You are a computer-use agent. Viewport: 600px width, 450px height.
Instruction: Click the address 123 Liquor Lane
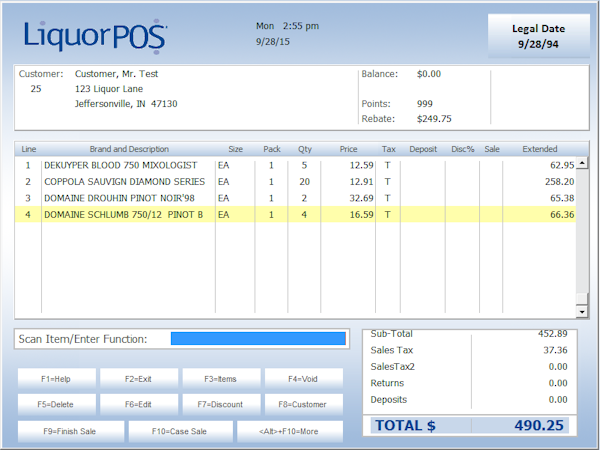pyautogui.click(x=109, y=89)
